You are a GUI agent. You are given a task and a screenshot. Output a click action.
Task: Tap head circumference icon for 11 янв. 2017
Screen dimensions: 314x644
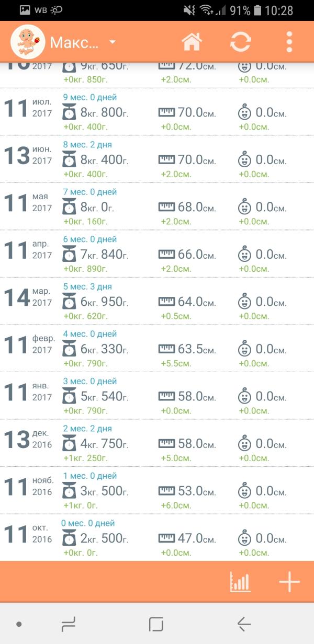(x=244, y=396)
